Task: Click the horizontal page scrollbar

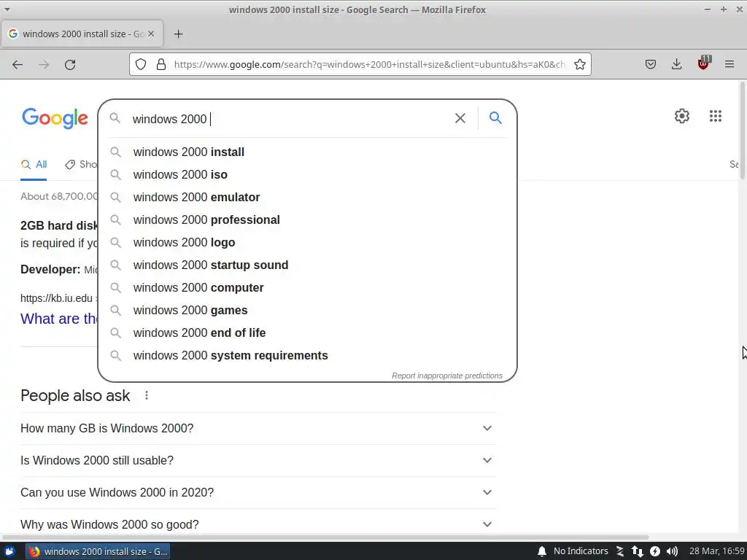Action: pyautogui.click(x=325, y=537)
